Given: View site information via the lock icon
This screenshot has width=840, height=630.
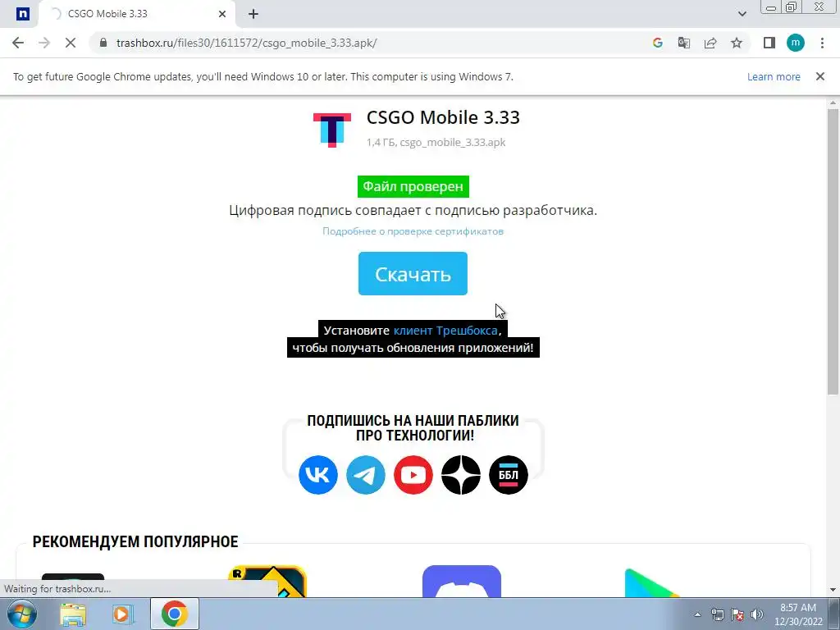Looking at the screenshot, I should coord(103,43).
